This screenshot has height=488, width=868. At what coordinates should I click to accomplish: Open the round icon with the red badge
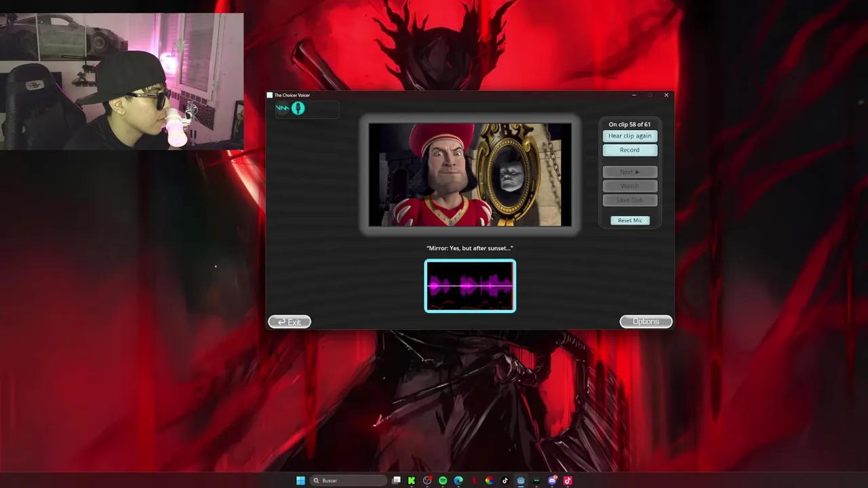[x=427, y=481]
